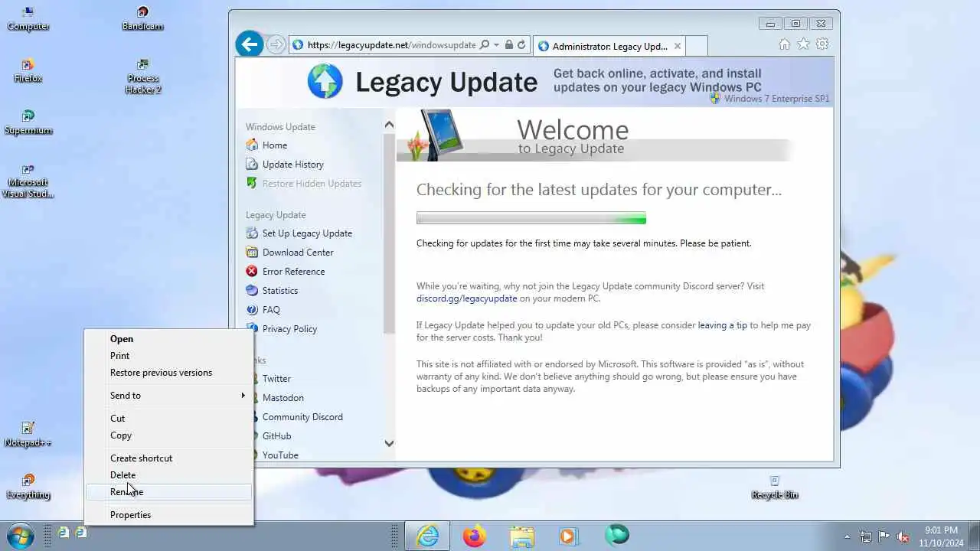Select the Firefox desktop icon

28,71
